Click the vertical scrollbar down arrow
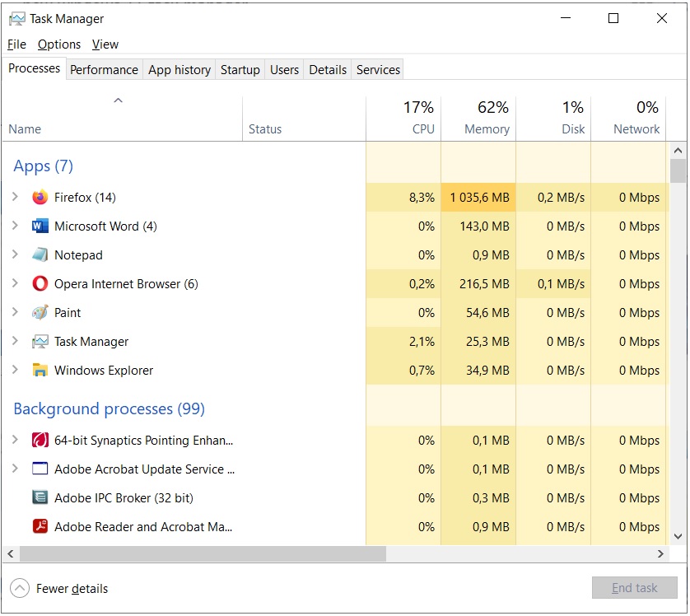Screen dimensions: 690x616 point(678,537)
